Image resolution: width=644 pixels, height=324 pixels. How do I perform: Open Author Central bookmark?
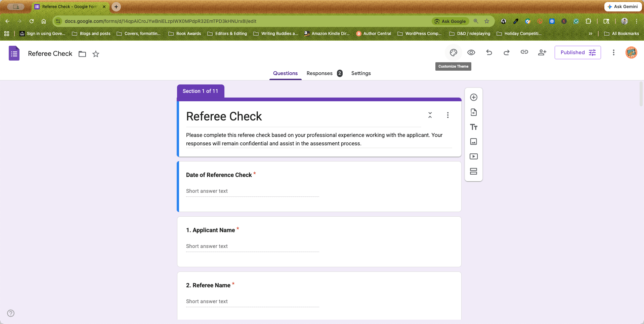tap(374, 34)
